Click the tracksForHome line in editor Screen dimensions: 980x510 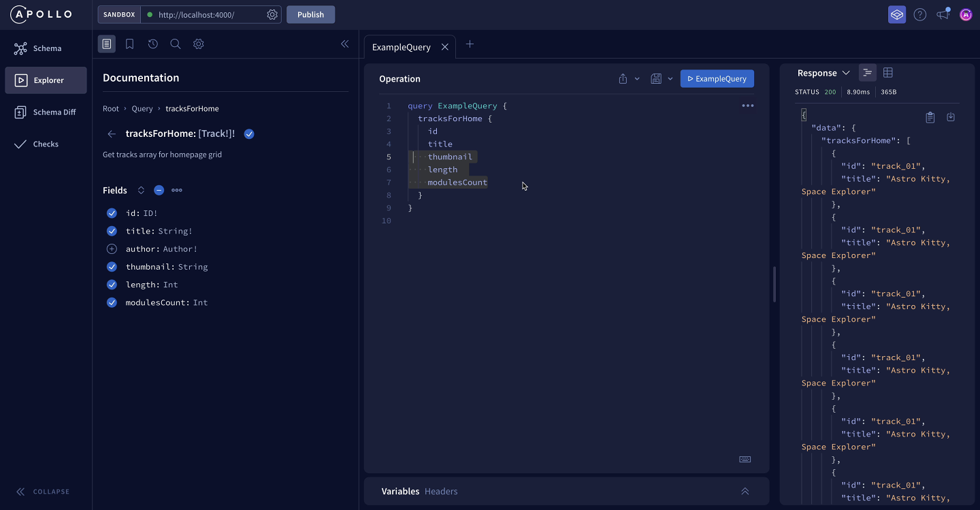click(455, 118)
